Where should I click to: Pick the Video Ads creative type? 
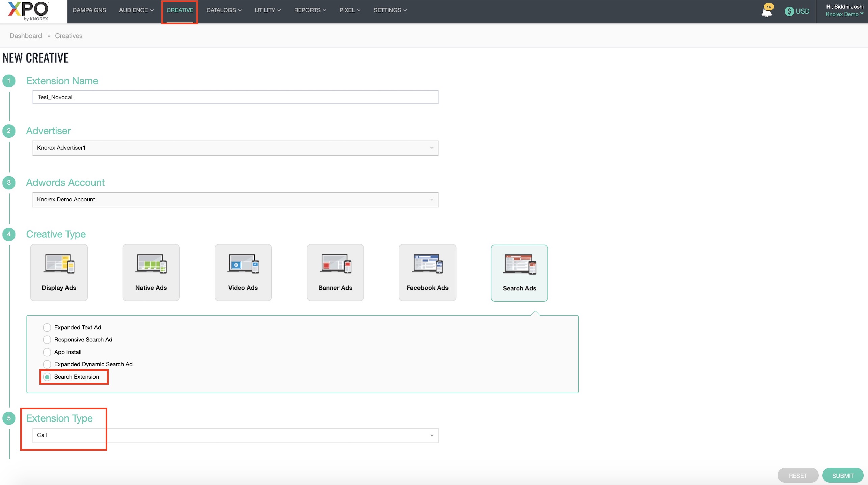(x=243, y=272)
